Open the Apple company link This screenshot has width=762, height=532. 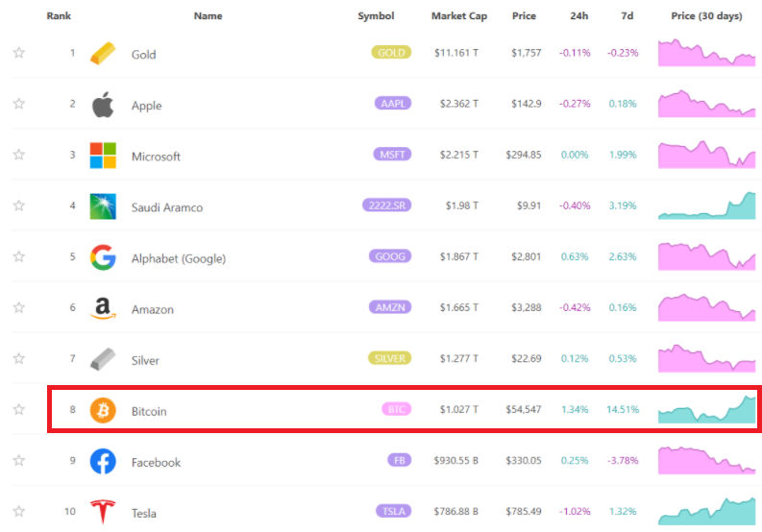pos(147,106)
